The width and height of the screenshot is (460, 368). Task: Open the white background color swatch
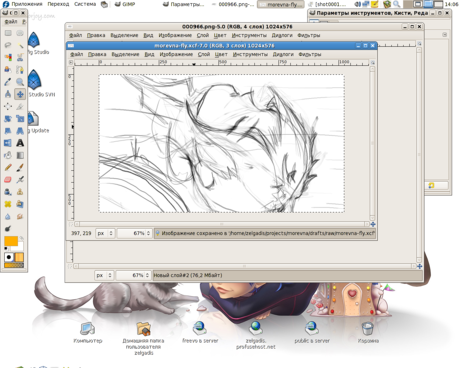pos(21,247)
